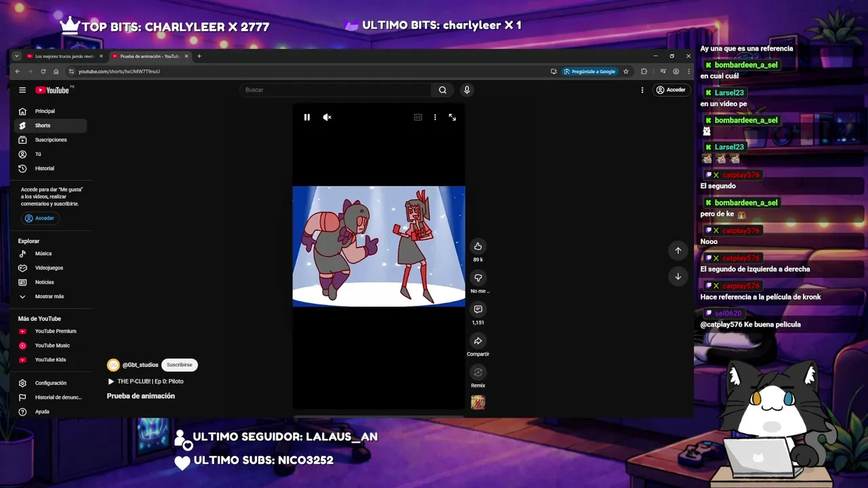Open the Chrome three-dot menu
The width and height of the screenshot is (868, 488).
(x=688, y=71)
